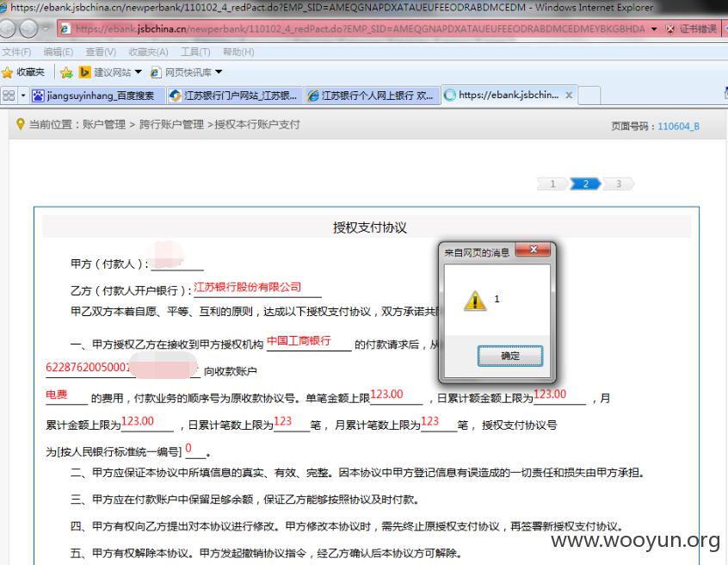Image resolution: width=728 pixels, height=565 pixels.
Task: Expand the 网页快讯库 dropdown arrow
Action: 219,72
